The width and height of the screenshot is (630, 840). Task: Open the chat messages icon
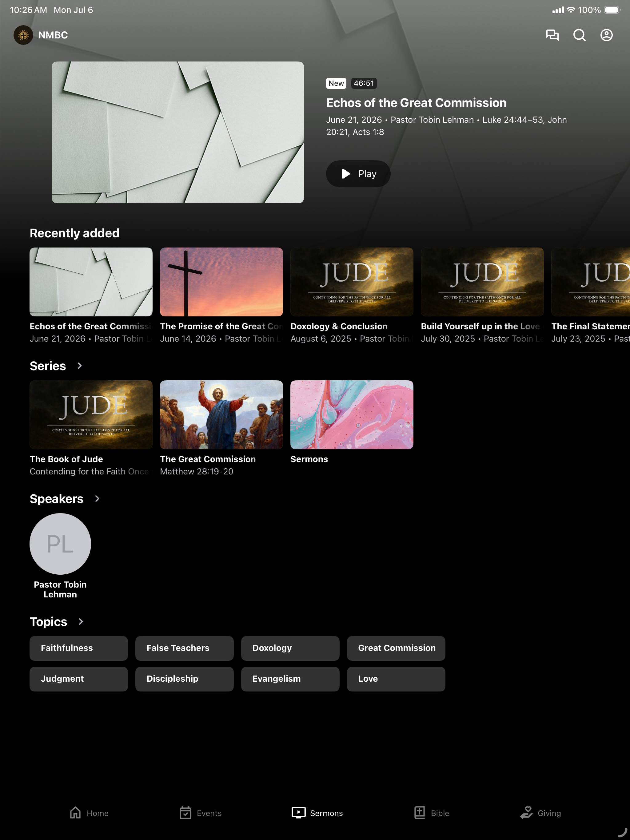(x=552, y=35)
